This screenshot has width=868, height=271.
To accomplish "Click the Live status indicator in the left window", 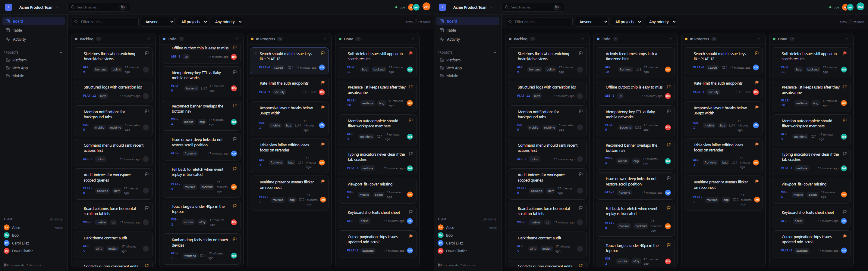I will pyautogui.click(x=400, y=7).
